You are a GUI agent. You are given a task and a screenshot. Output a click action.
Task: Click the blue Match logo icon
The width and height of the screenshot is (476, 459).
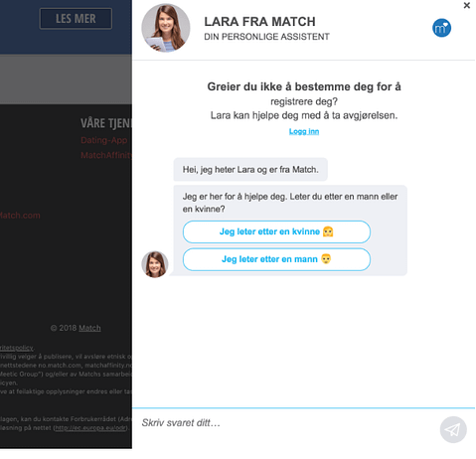coord(441,28)
